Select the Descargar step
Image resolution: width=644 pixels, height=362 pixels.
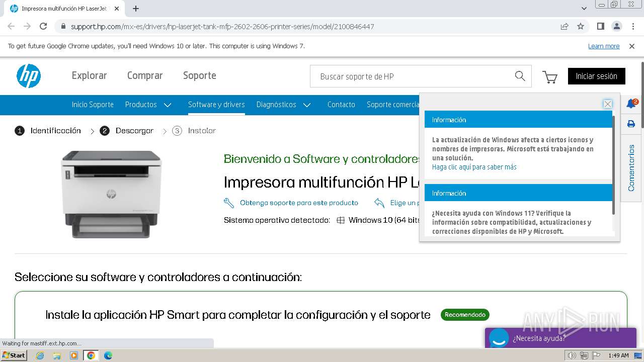click(127, 131)
